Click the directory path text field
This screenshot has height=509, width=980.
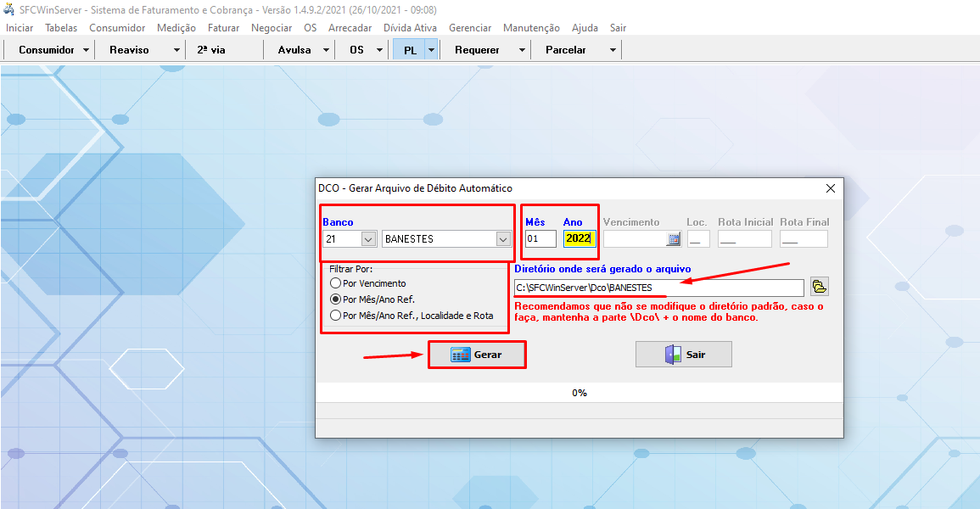tap(658, 288)
